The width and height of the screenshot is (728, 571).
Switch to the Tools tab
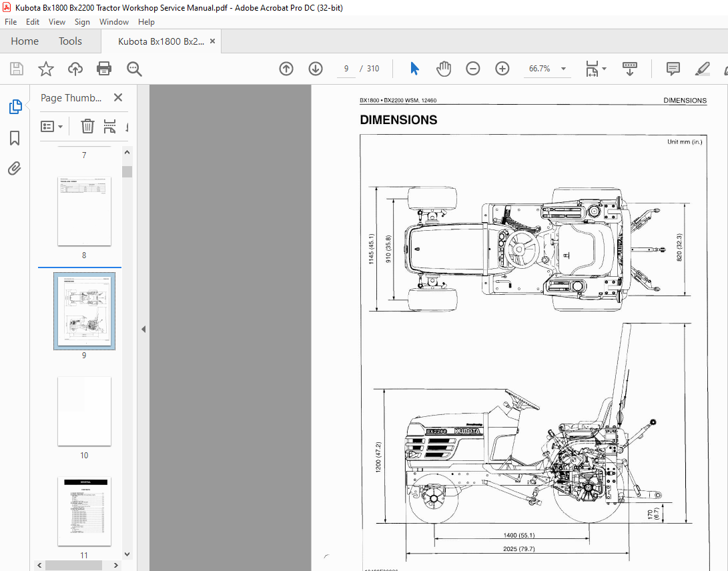tap(70, 41)
